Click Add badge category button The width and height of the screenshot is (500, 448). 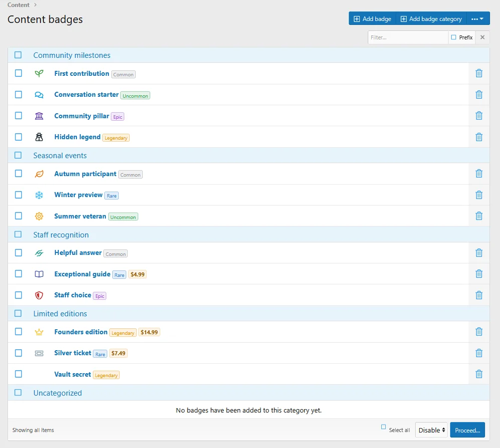(x=431, y=19)
